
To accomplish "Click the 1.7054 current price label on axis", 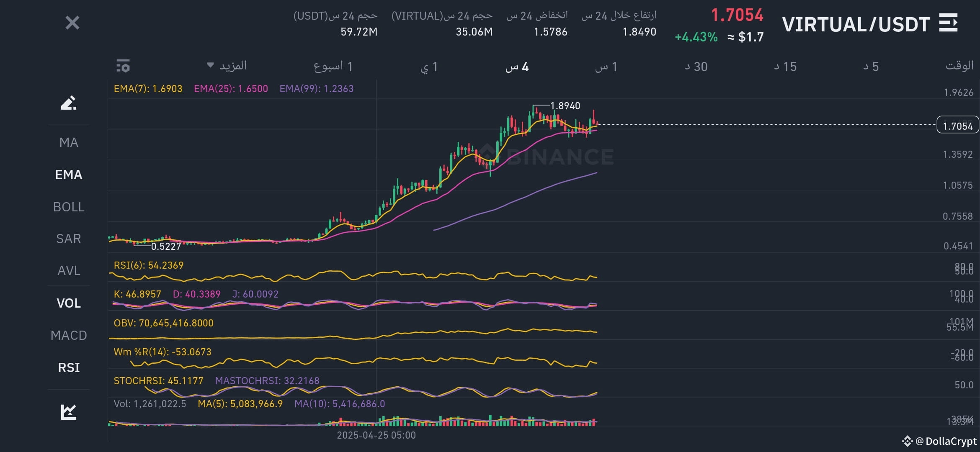I will (x=958, y=126).
